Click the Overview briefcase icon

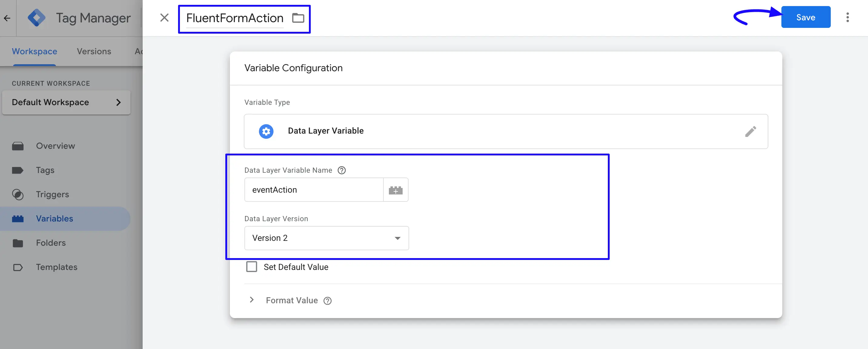coord(18,146)
